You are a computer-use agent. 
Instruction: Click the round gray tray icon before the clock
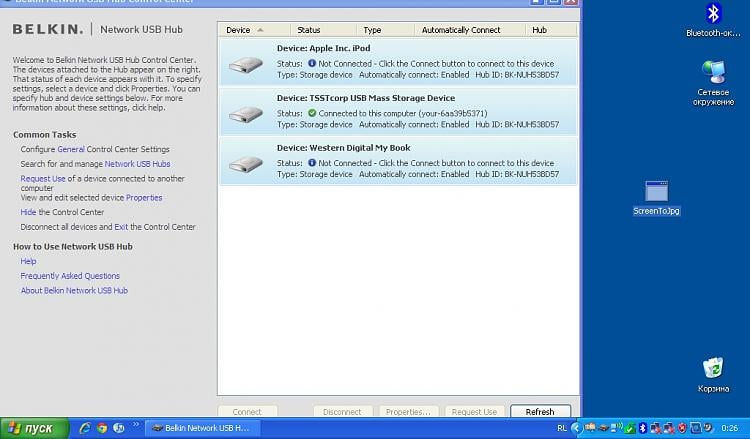pos(708,428)
